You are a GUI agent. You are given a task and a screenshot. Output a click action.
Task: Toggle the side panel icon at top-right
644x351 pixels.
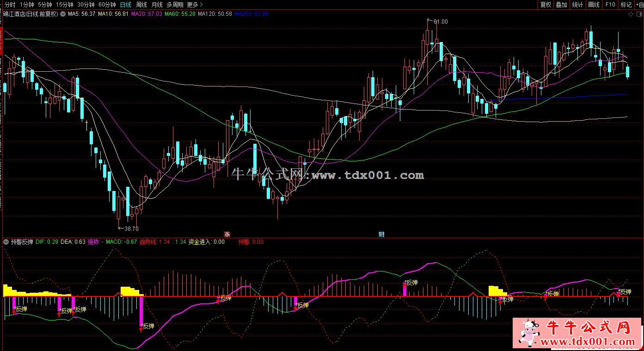coord(638,14)
